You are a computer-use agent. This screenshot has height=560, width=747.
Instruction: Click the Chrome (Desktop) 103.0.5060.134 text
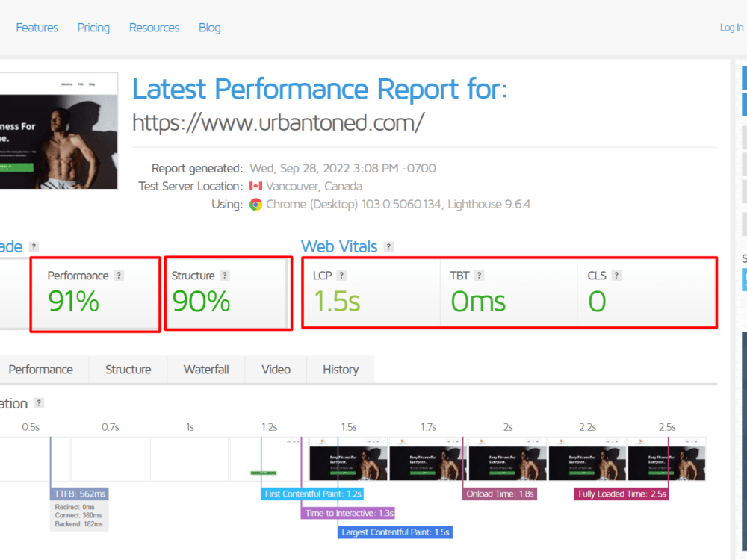(353, 205)
